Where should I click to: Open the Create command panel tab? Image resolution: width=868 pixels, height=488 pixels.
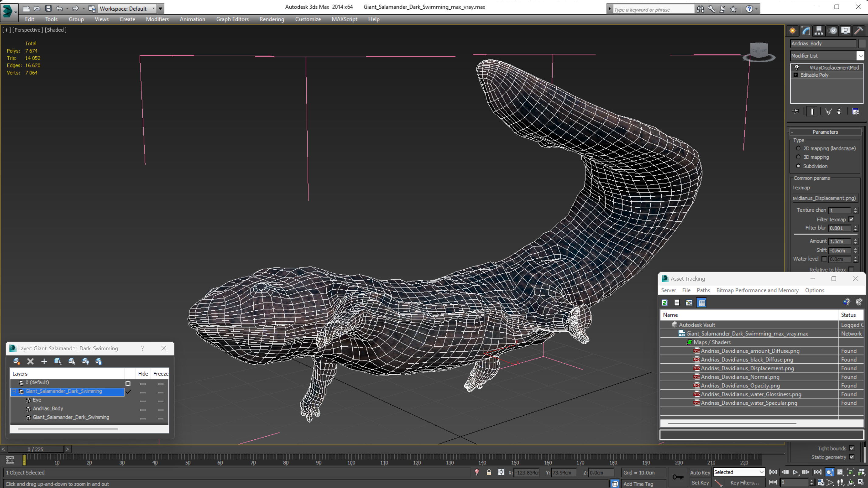pos(793,31)
